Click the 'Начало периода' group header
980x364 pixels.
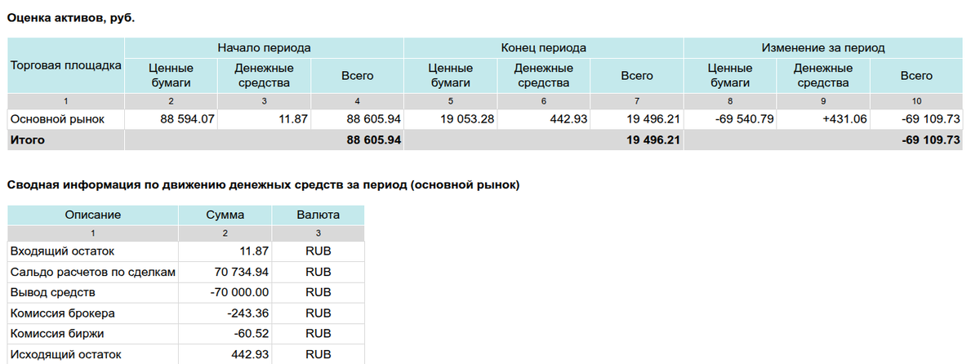tap(264, 48)
